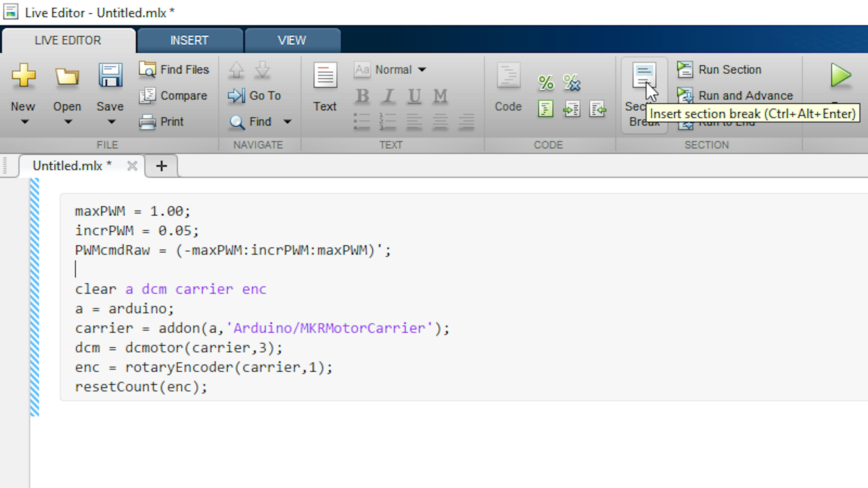Click the Print button
Screen dimensions: 868x488
[161, 122]
